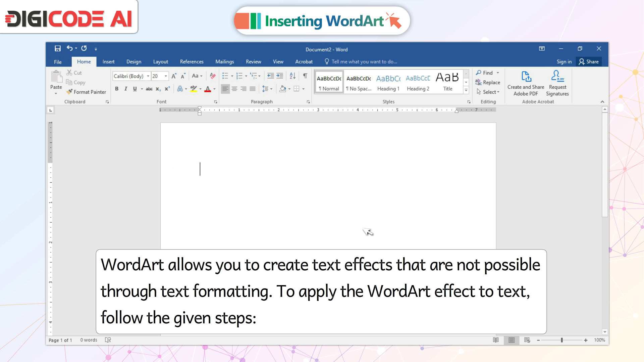Switch to the Insert tab

coord(108,62)
